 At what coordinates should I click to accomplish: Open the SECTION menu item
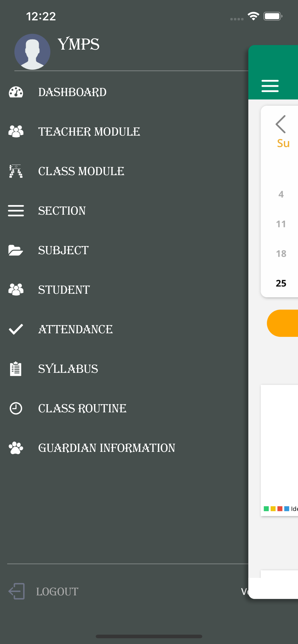62,211
